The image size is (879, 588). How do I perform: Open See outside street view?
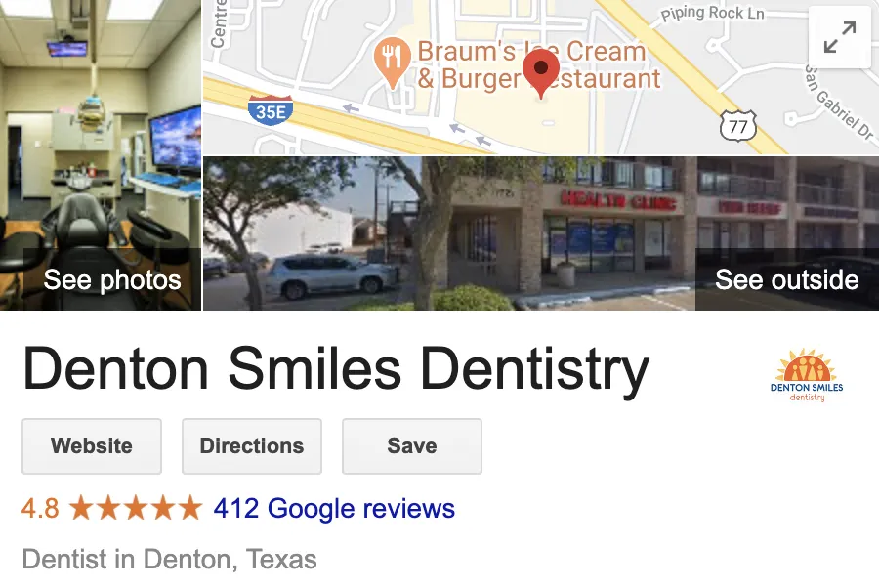pos(787,279)
